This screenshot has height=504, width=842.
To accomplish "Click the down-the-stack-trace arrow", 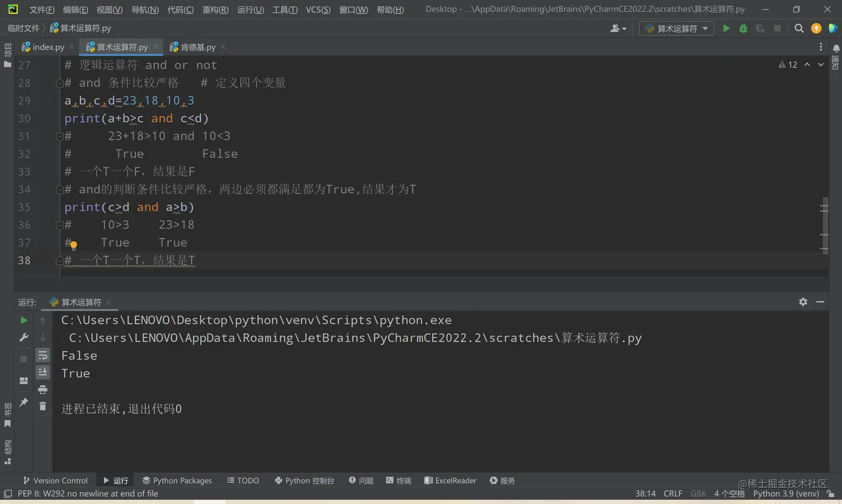I will [x=43, y=338].
